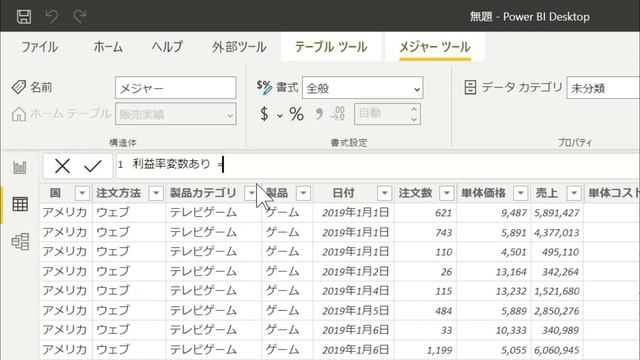Switch to the ホーム tab
The image size is (640, 360).
(108, 47)
